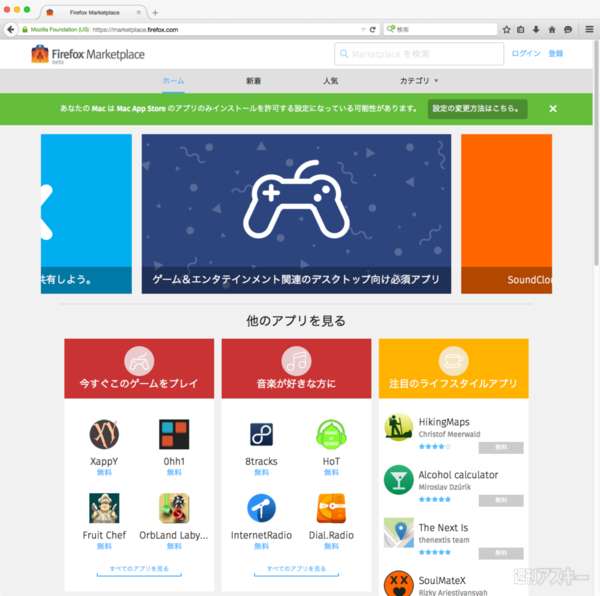Open the OrbLand Labyrinth app icon
The width and height of the screenshot is (600, 596).
pyautogui.click(x=174, y=508)
